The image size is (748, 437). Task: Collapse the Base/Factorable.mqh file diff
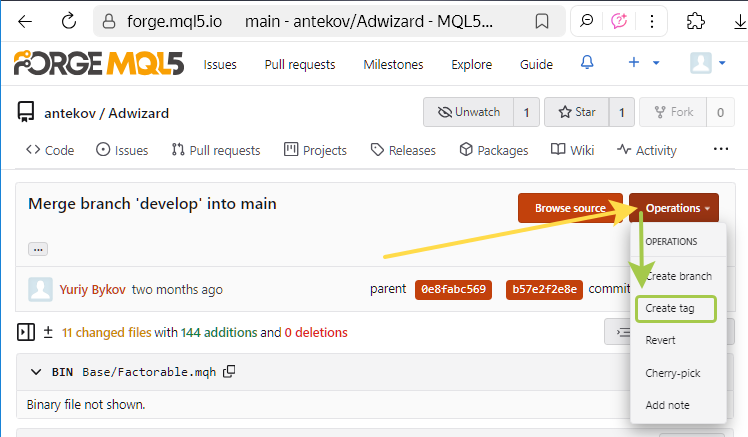tap(37, 372)
